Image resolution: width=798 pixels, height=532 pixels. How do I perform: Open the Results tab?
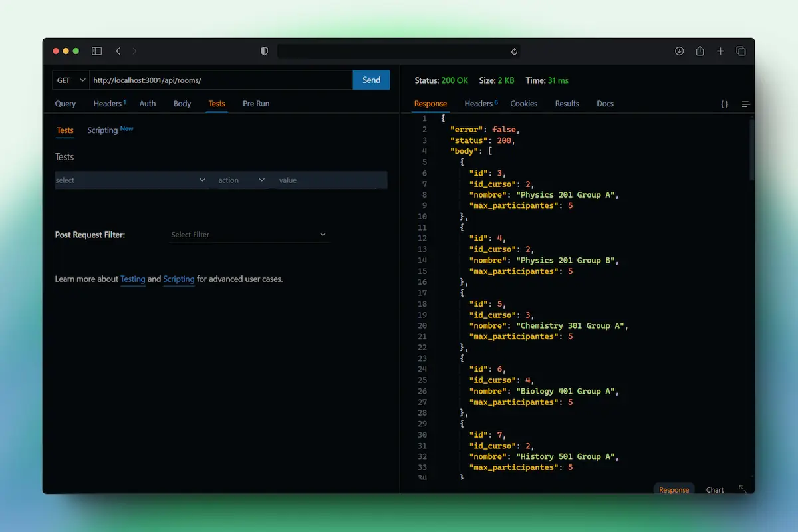pyautogui.click(x=567, y=104)
